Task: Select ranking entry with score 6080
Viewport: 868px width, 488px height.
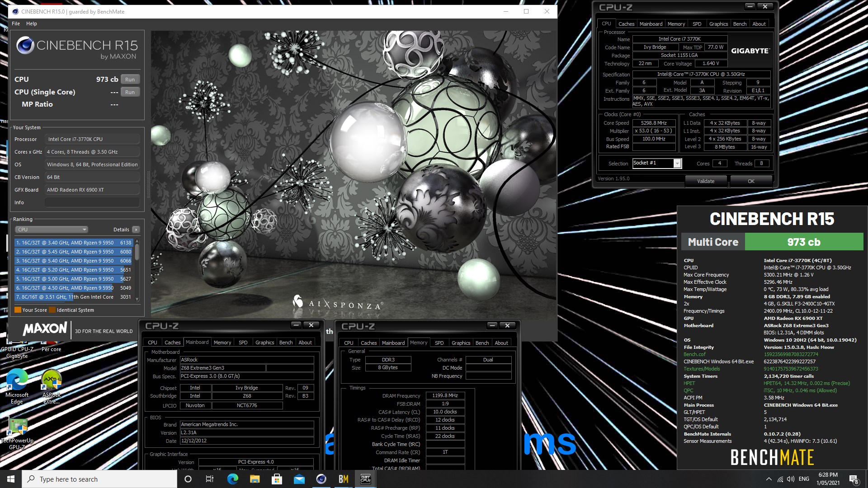Action: [x=74, y=252]
